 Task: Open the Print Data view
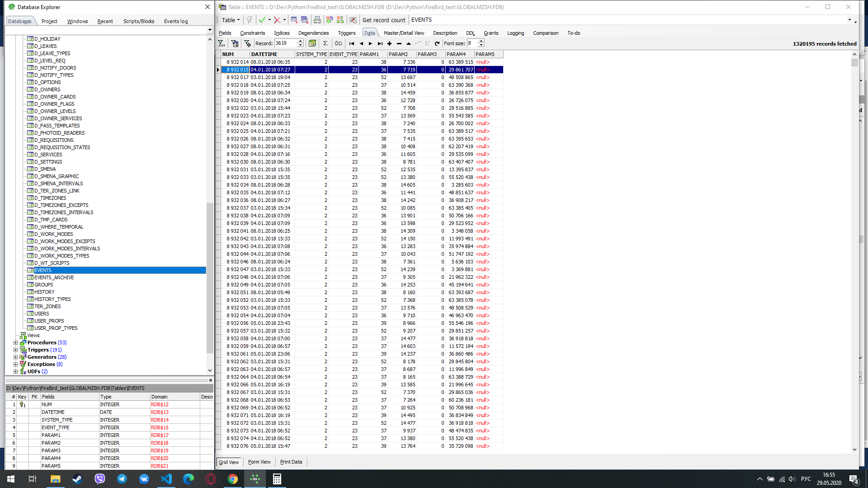[291, 462]
